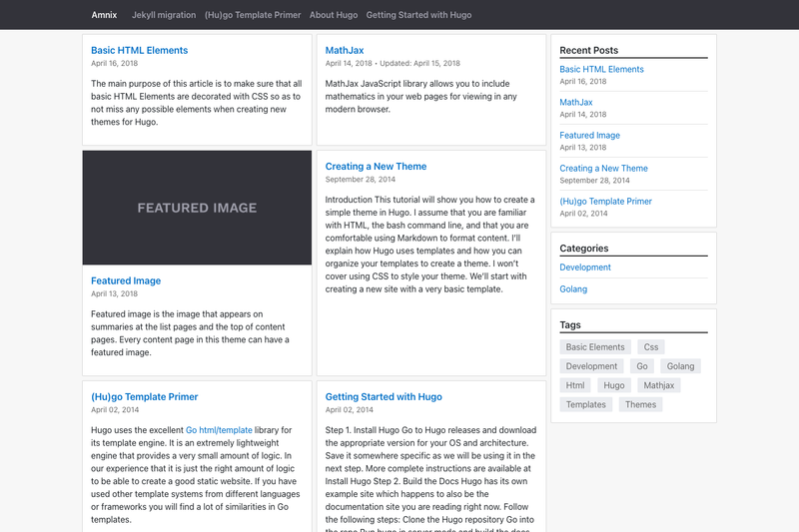Click the Tags widget heading
Viewport: 799px width, 532px height.
click(x=570, y=324)
